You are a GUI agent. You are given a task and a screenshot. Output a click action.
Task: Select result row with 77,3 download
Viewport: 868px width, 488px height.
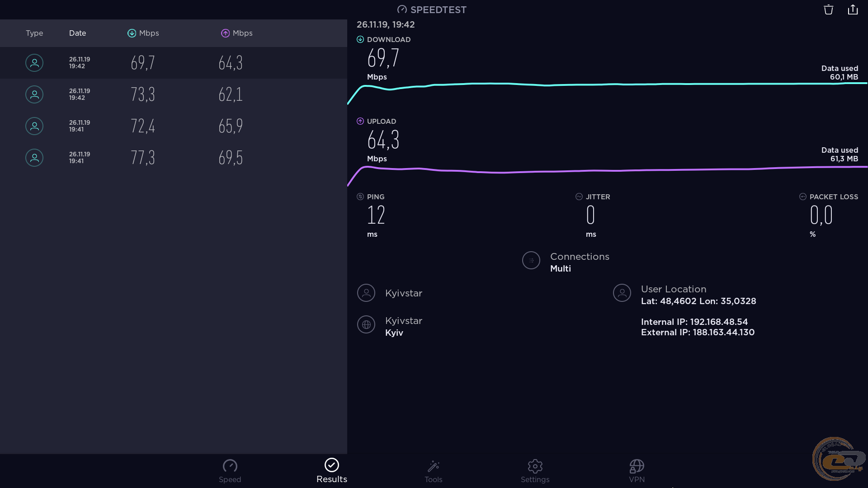coord(173,158)
